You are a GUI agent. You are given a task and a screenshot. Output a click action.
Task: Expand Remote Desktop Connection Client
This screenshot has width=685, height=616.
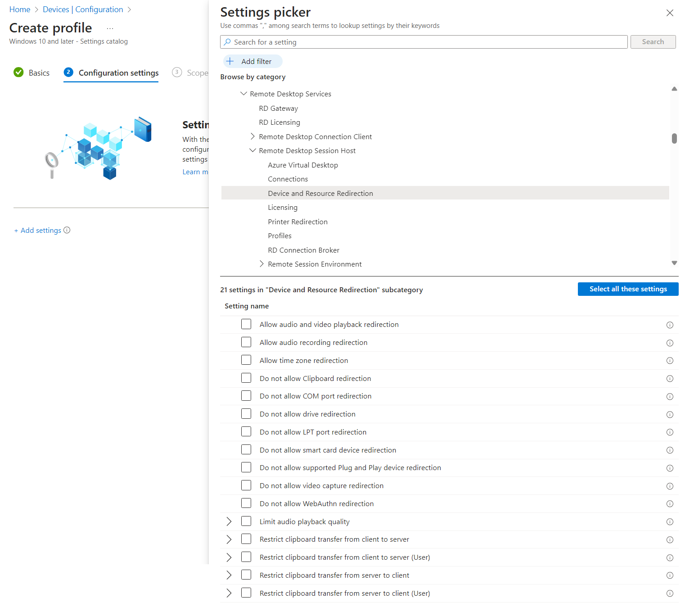253,136
